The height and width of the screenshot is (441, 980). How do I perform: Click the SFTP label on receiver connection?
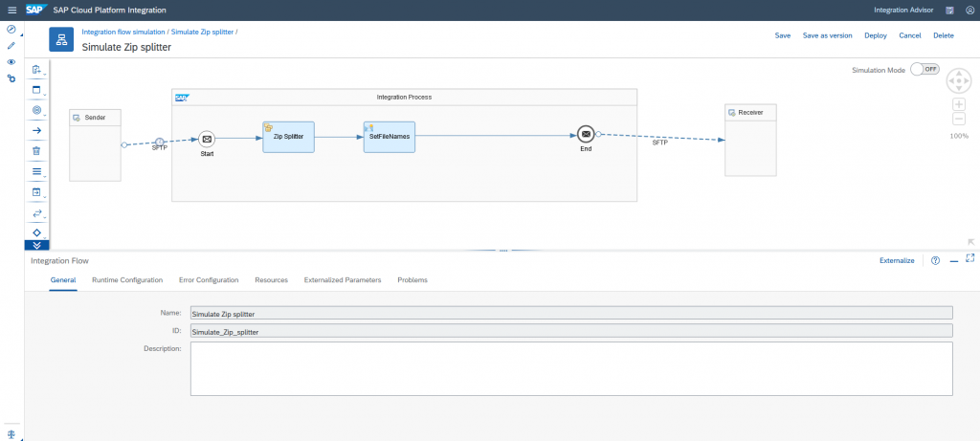click(x=660, y=143)
